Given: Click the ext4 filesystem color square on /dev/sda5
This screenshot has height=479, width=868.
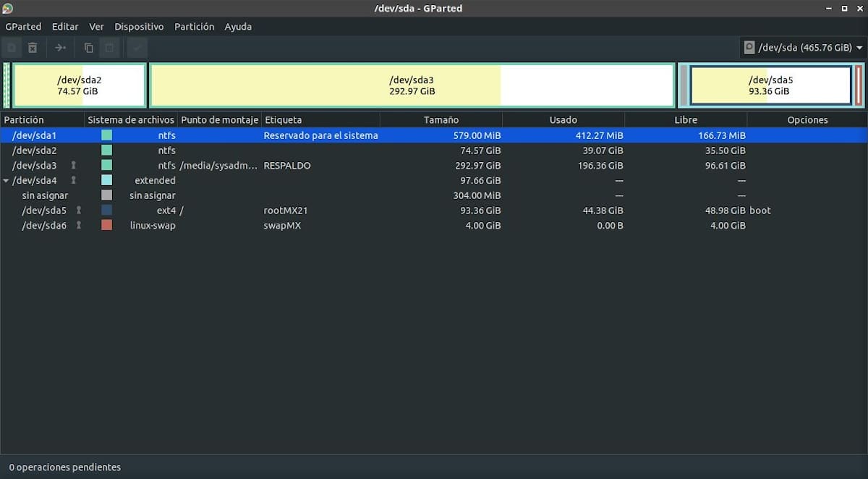Looking at the screenshot, I should pyautogui.click(x=106, y=210).
